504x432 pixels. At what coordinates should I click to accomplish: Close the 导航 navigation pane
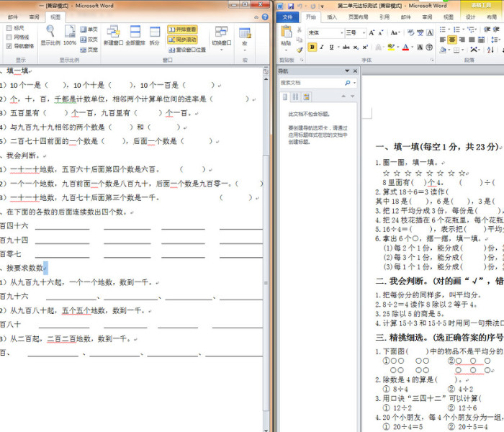(355, 71)
